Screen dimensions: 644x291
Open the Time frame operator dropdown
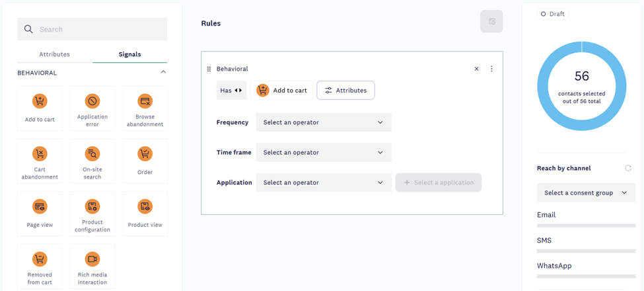click(324, 153)
